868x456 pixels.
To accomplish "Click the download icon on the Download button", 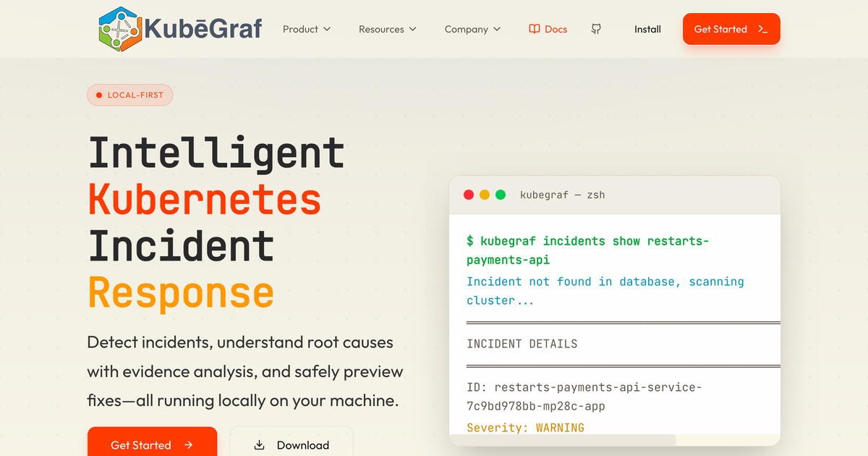I will click(258, 445).
